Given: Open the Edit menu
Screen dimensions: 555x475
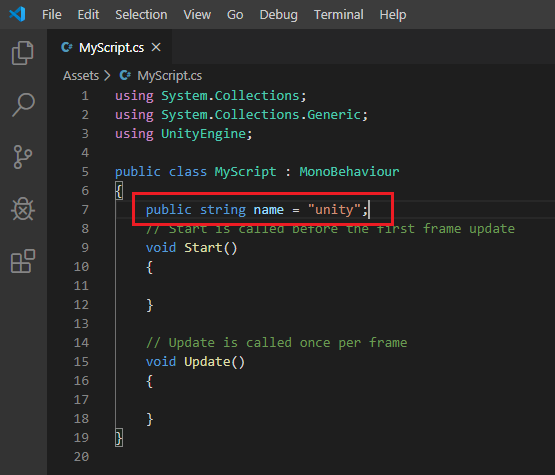Looking at the screenshot, I should coord(88,15).
